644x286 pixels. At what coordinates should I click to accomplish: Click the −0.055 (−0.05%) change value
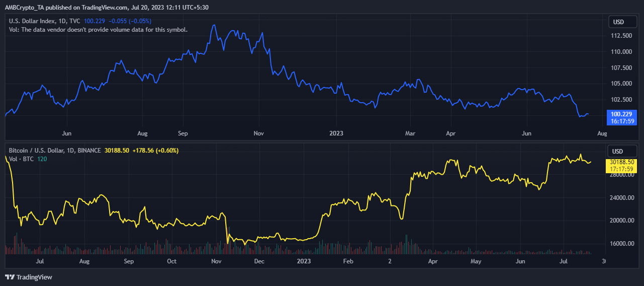(x=130, y=21)
